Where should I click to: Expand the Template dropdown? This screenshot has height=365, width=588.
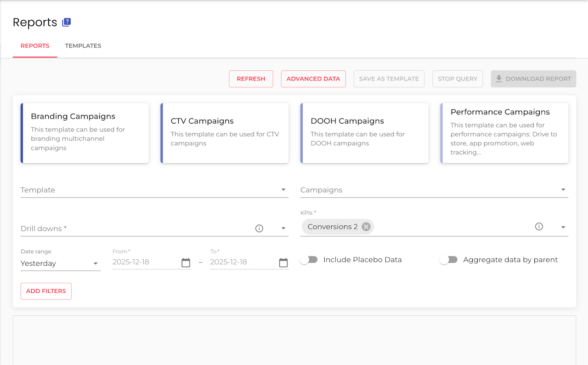(x=283, y=190)
